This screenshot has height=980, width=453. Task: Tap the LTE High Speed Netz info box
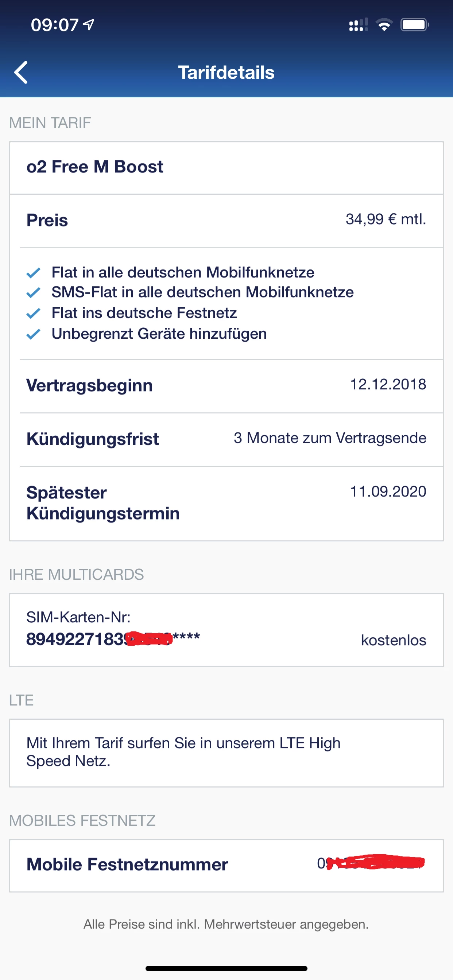point(226,752)
